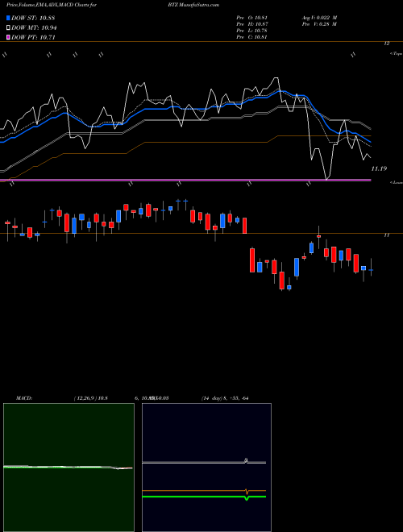The image size is (403, 532).
Task: Click the 11 price axis label
Action: [x=386, y=235]
